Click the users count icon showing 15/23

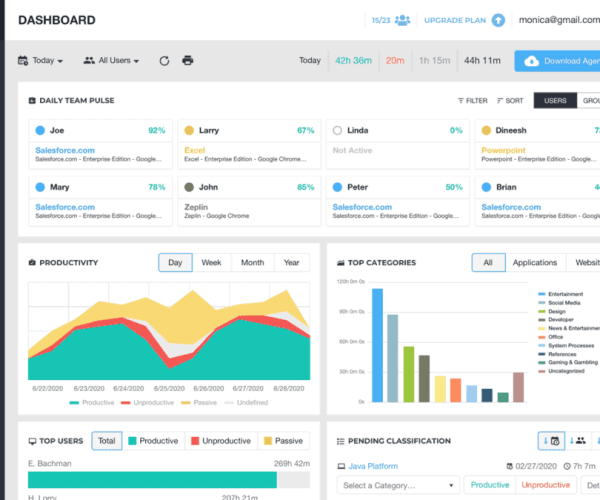click(402, 20)
